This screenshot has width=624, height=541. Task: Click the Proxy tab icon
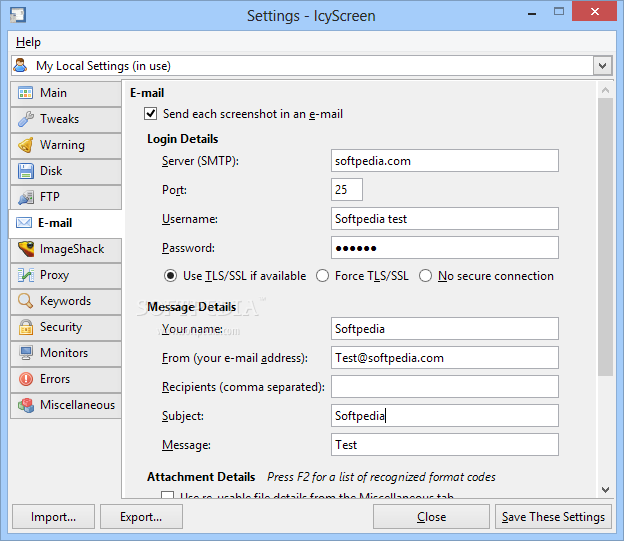point(25,275)
